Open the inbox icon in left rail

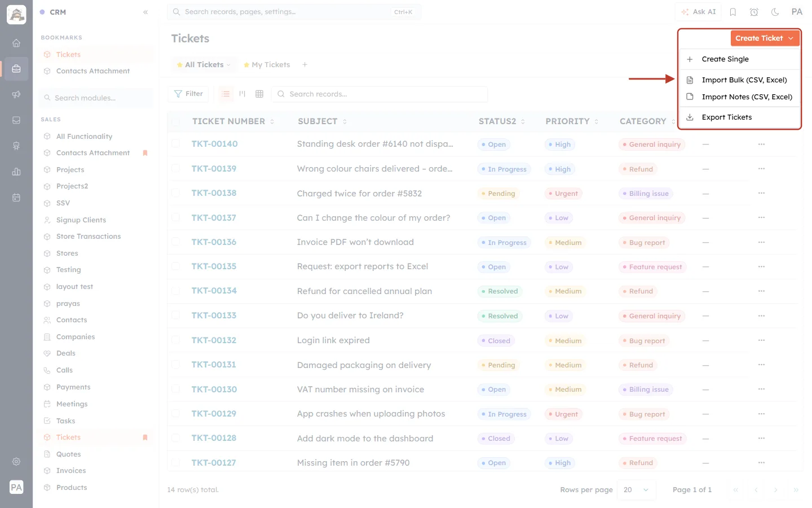(x=16, y=120)
